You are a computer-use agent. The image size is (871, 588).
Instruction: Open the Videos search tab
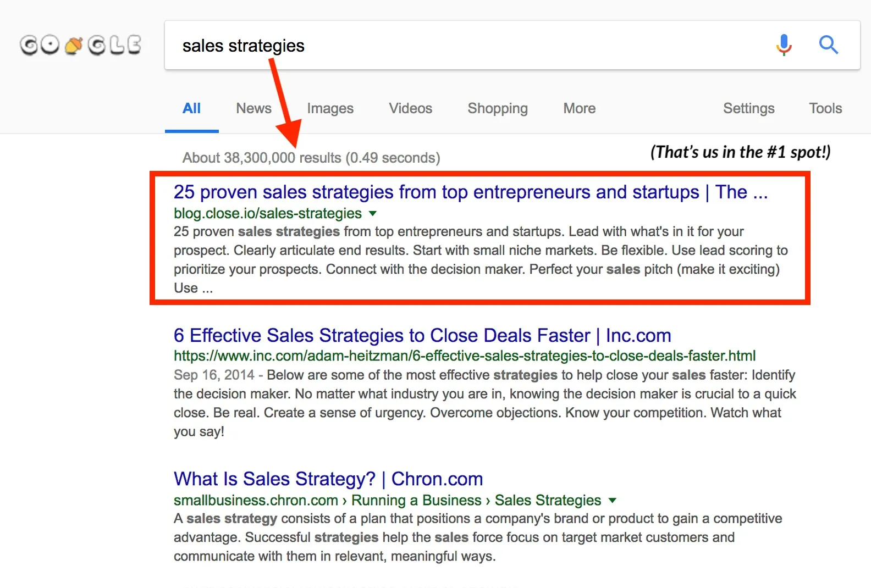coord(410,108)
